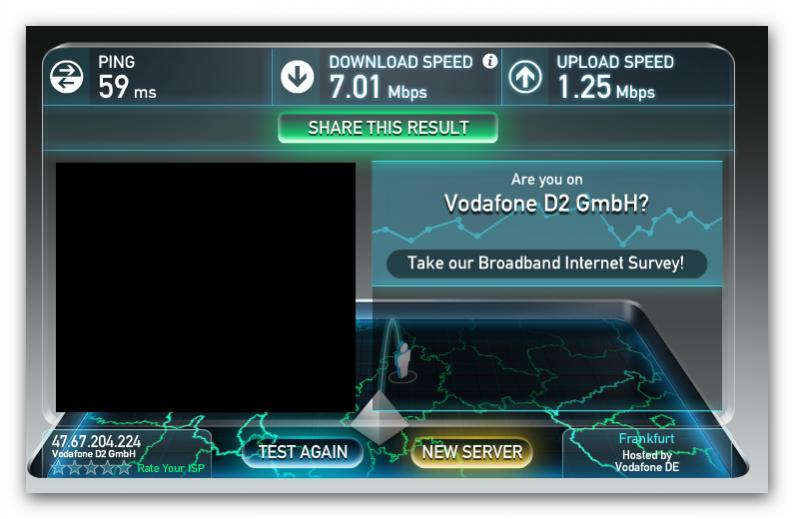The image size is (794, 519).
Task: Select the person marker on map
Action: click(402, 361)
